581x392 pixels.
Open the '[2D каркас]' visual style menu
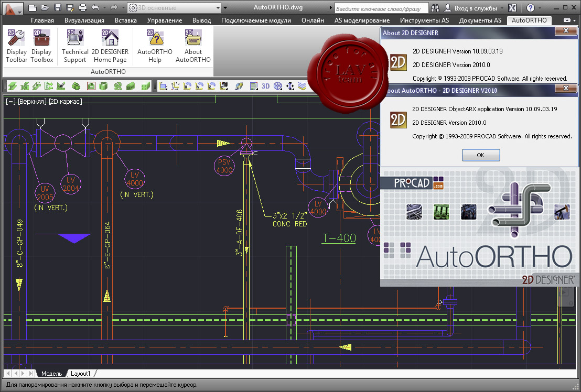pos(65,102)
